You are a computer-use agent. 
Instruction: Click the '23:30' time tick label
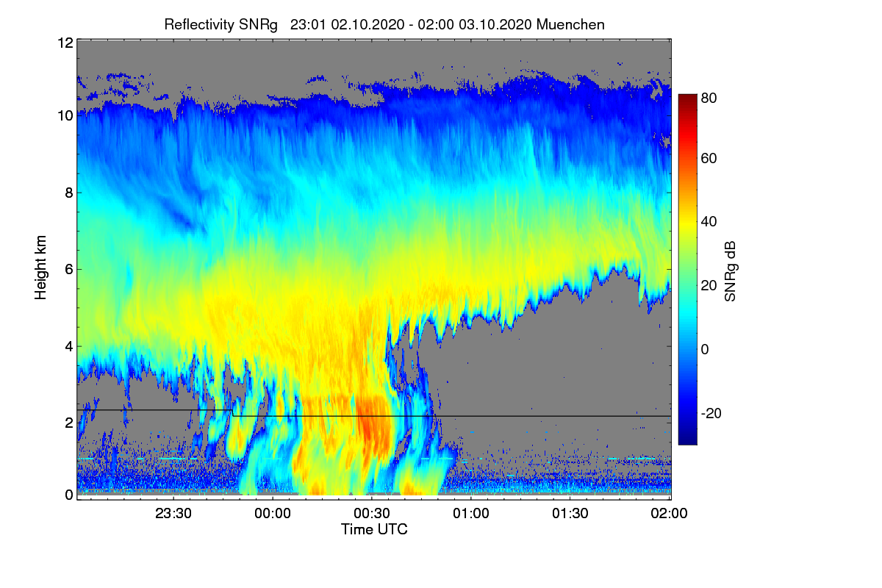(174, 514)
